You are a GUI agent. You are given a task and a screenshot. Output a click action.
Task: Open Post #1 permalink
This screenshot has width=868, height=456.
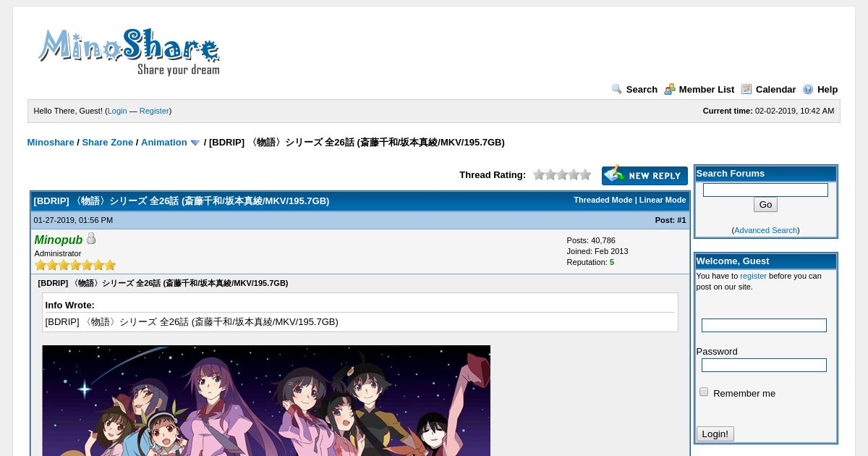pyautogui.click(x=681, y=220)
